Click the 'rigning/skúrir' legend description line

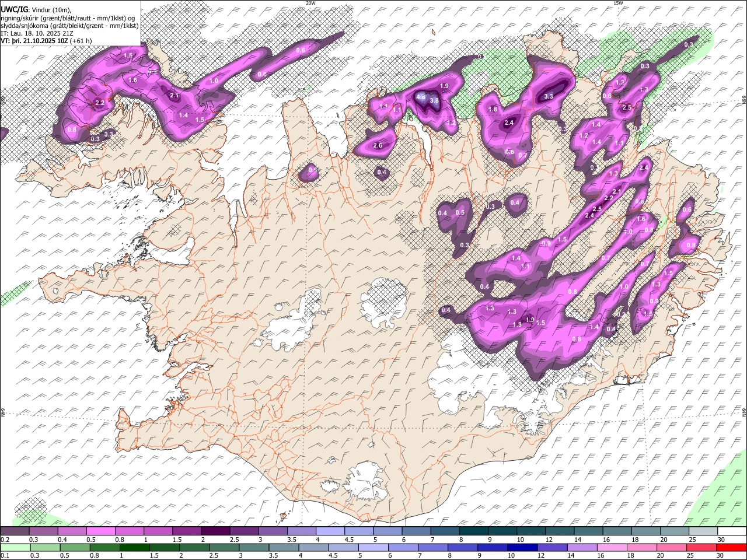click(67, 17)
